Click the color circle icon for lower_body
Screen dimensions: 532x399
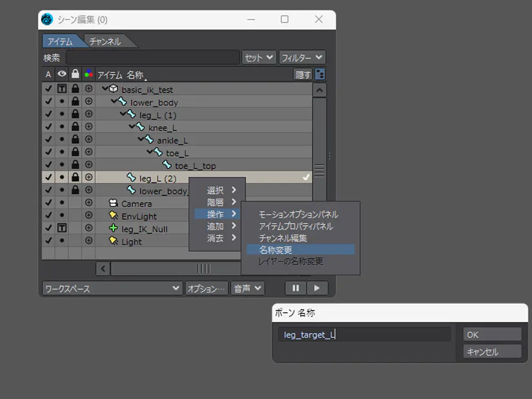click(88, 102)
